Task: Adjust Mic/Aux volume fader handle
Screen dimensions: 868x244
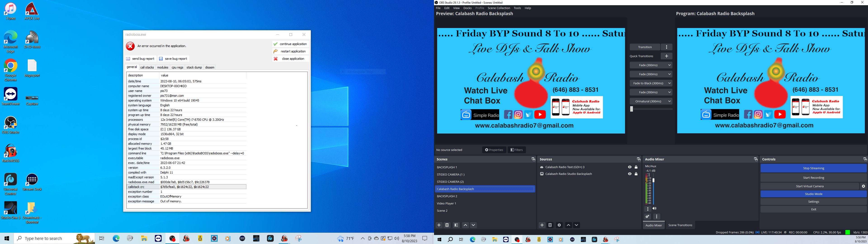Action: click(653, 181)
